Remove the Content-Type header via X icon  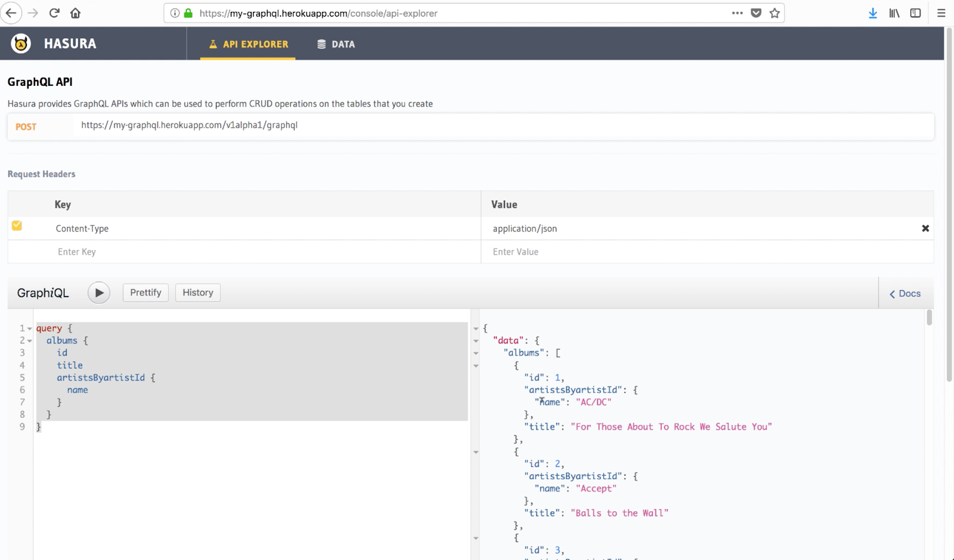[x=925, y=228]
